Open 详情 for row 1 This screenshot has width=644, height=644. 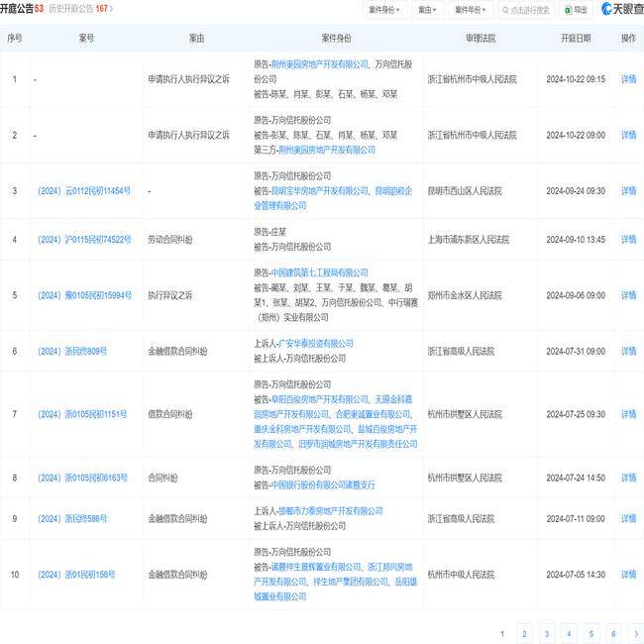point(628,79)
